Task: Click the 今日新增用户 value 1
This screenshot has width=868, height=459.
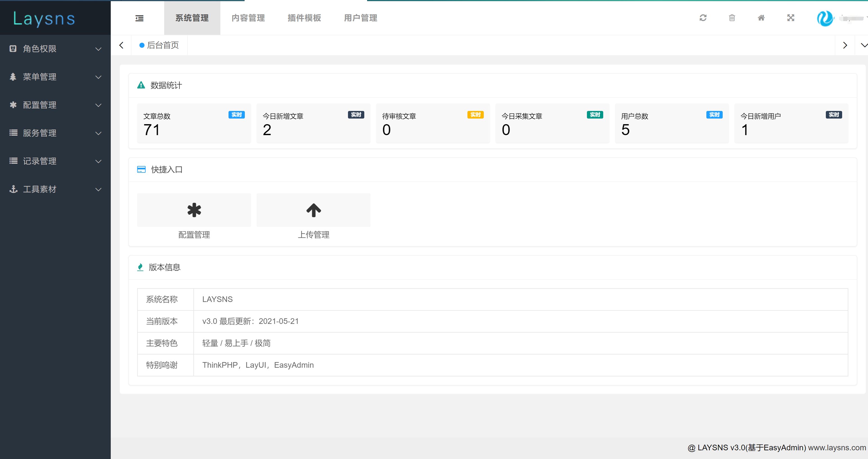Action: 745,130
